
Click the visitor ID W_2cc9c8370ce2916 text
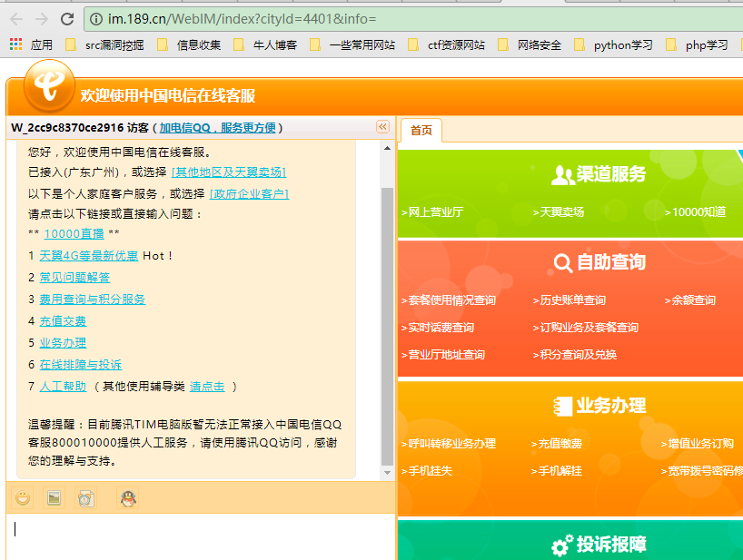(67, 128)
